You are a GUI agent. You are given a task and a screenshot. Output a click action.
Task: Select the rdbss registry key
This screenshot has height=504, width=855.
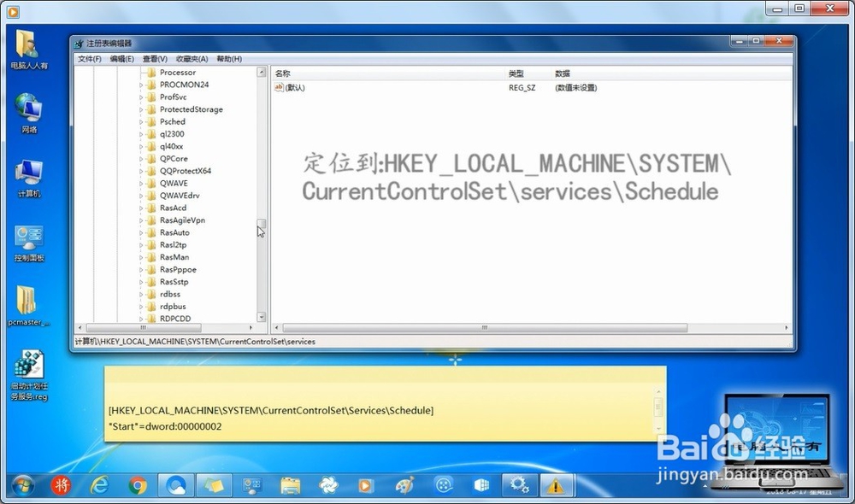click(x=170, y=294)
